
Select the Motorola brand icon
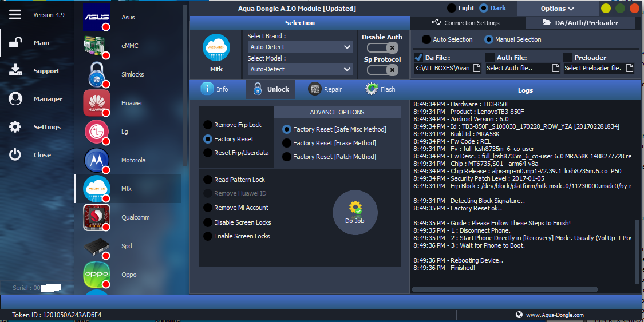97,160
